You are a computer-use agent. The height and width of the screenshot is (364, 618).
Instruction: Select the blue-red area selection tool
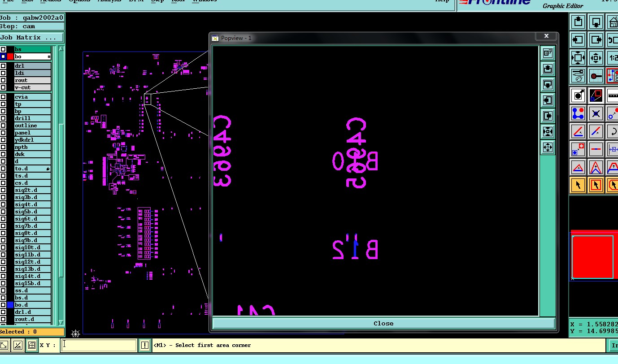[596, 95]
